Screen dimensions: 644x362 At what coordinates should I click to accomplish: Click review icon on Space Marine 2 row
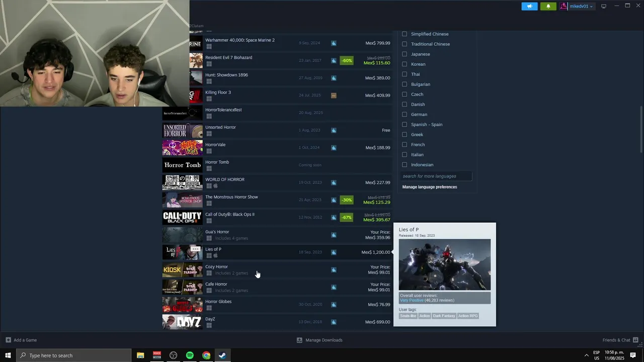point(334,43)
